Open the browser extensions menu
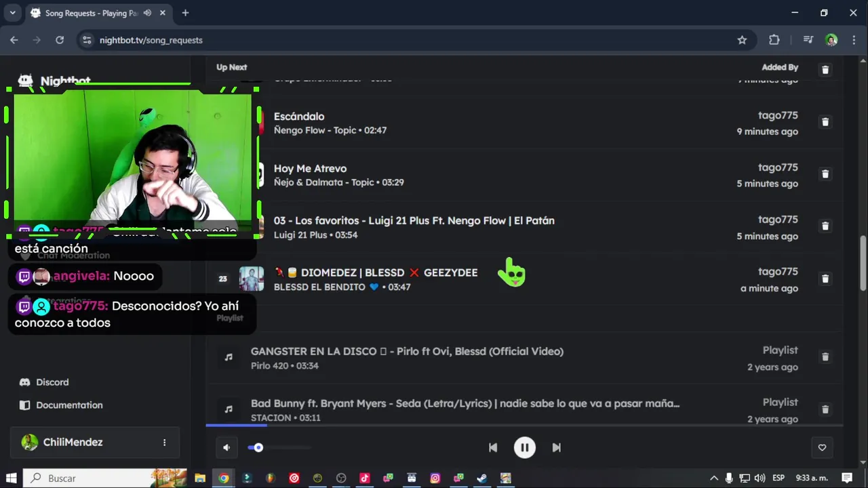 (x=774, y=40)
